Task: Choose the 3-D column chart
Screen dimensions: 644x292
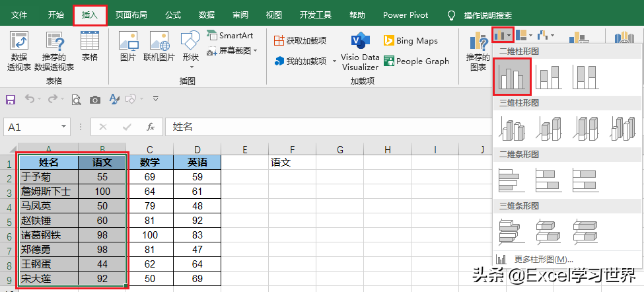Action: (x=622, y=128)
